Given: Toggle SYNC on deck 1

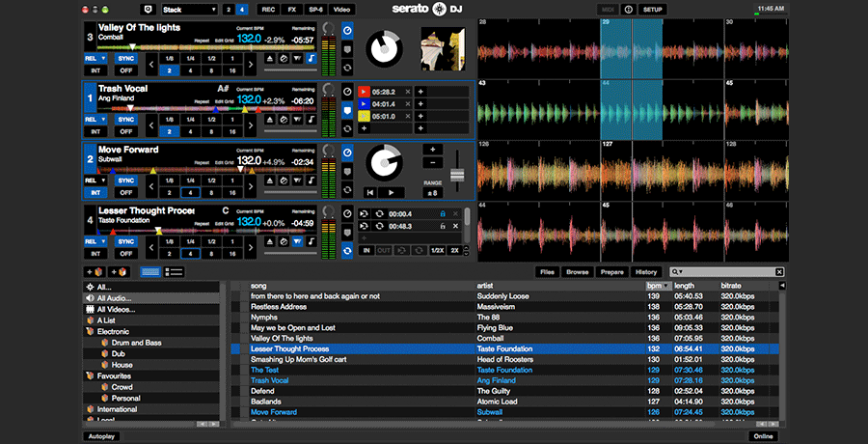Looking at the screenshot, I should (126, 119).
